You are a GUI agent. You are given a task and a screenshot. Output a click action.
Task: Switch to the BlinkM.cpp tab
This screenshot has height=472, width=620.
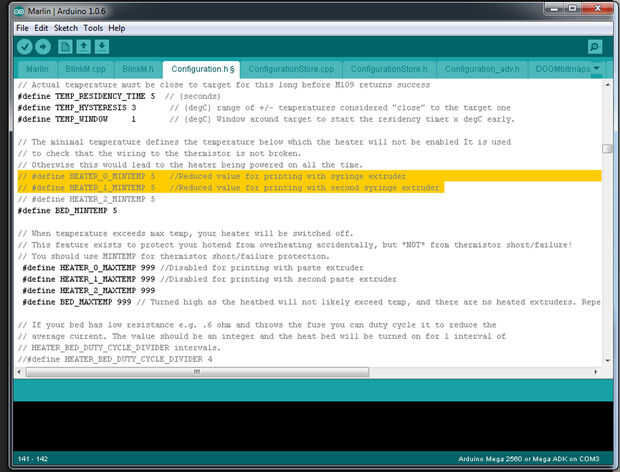pos(85,69)
